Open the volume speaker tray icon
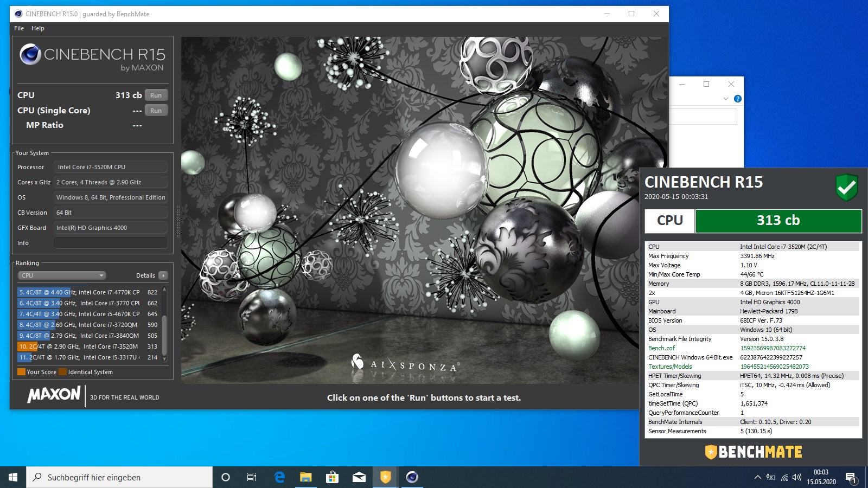The image size is (868, 488). point(796,477)
